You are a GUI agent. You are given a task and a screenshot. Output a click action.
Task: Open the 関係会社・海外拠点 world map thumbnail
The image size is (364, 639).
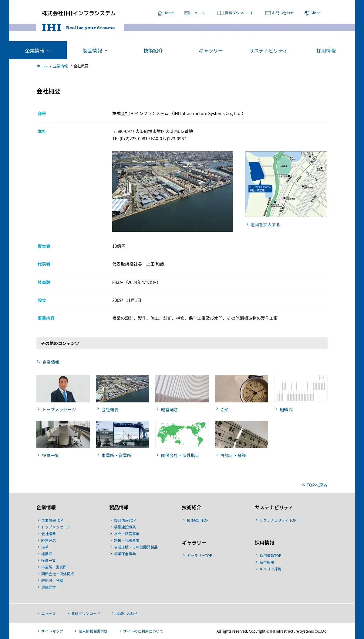click(182, 434)
